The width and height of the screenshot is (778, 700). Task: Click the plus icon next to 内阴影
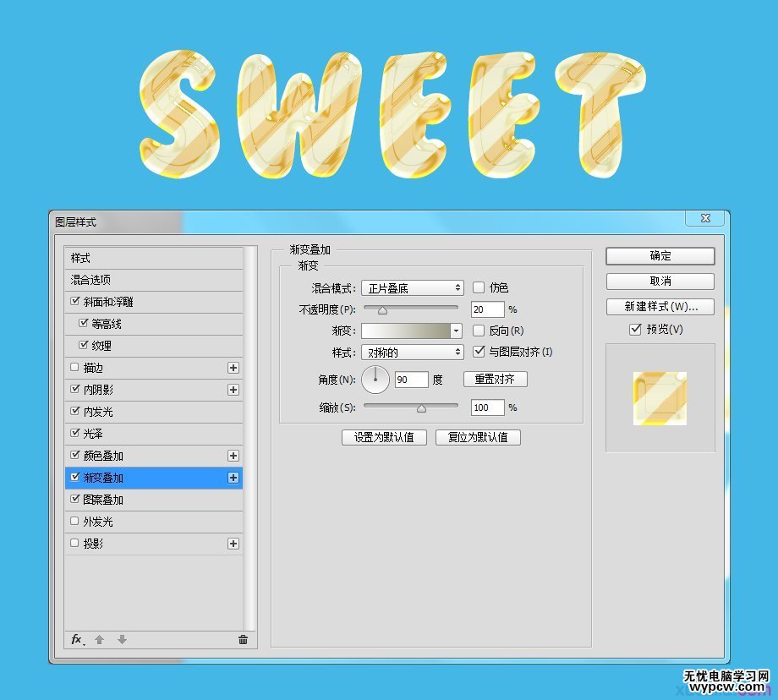pyautogui.click(x=233, y=389)
